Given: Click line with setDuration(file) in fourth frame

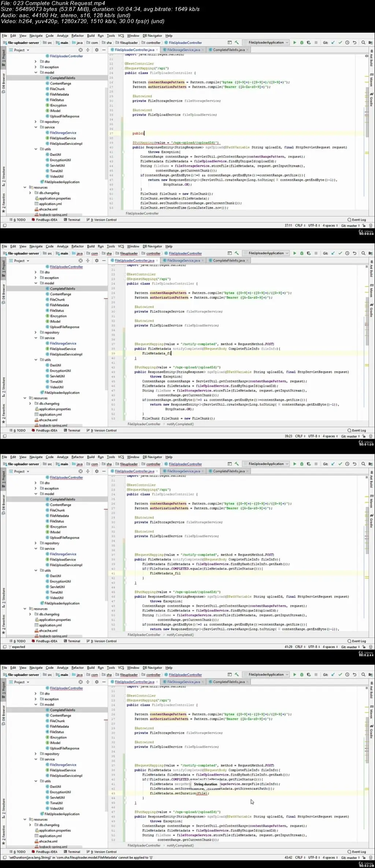Looking at the screenshot, I should (x=179, y=793).
